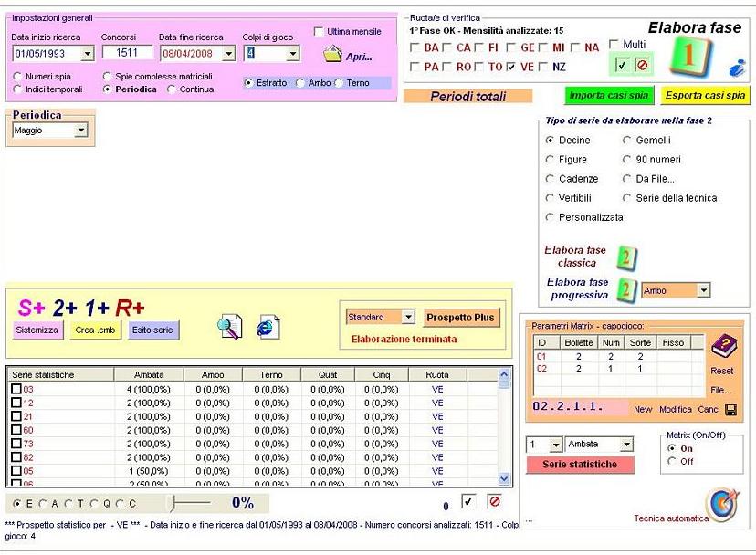Check the BA wheel checkbox
This screenshot has width=756, height=555.
click(x=415, y=47)
